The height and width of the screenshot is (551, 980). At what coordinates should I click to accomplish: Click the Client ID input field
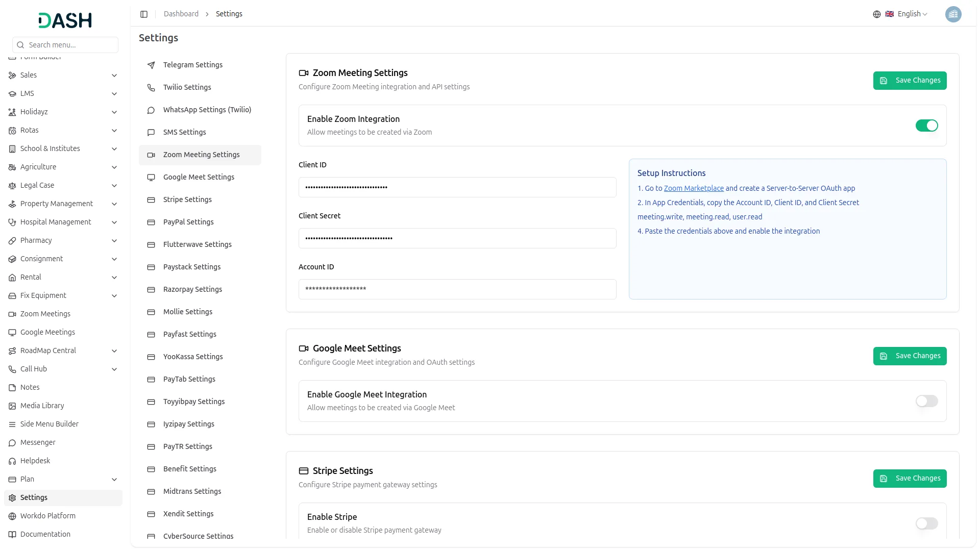457,187
